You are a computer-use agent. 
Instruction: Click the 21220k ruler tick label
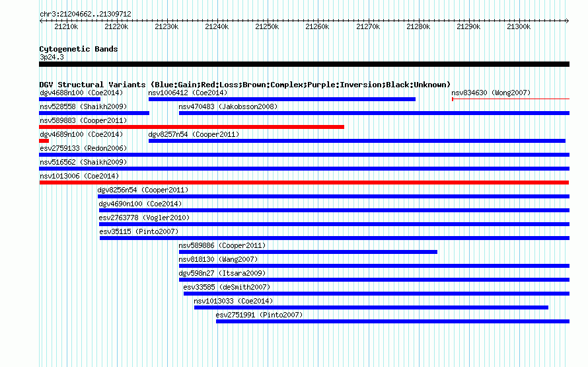pos(117,26)
